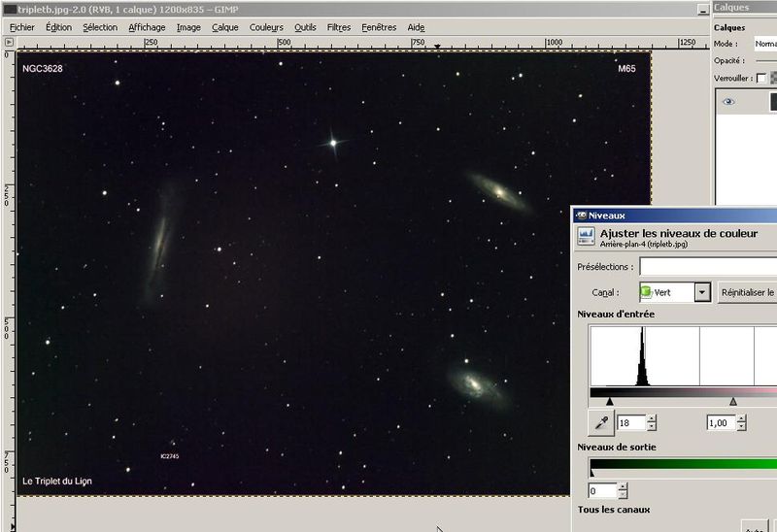Click the black input level slider triangle
The image size is (777, 532).
(610, 401)
